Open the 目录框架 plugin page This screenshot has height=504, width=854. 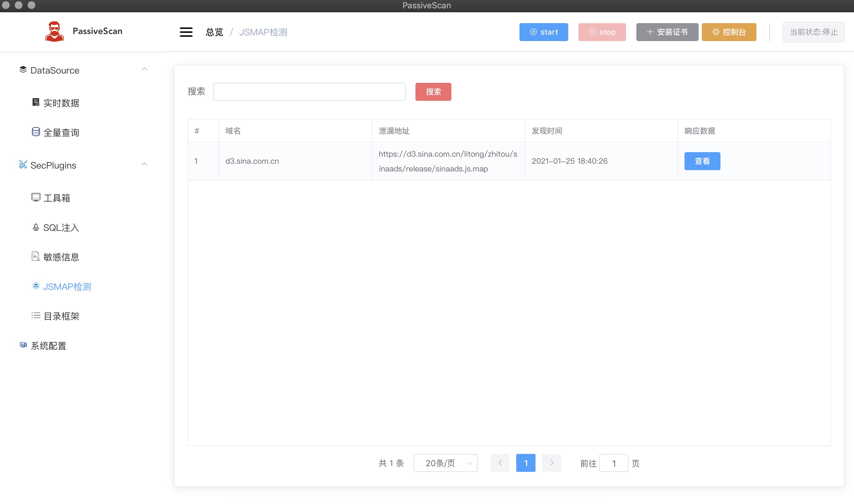[x=61, y=316]
